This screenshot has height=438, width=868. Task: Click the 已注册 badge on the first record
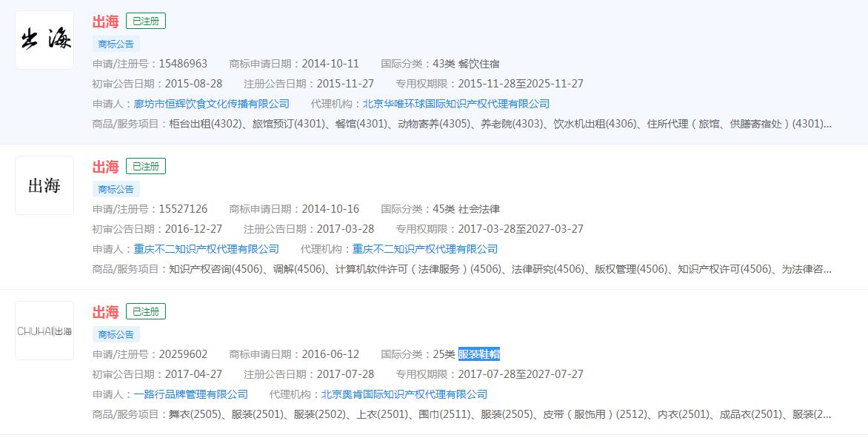pyautogui.click(x=145, y=22)
